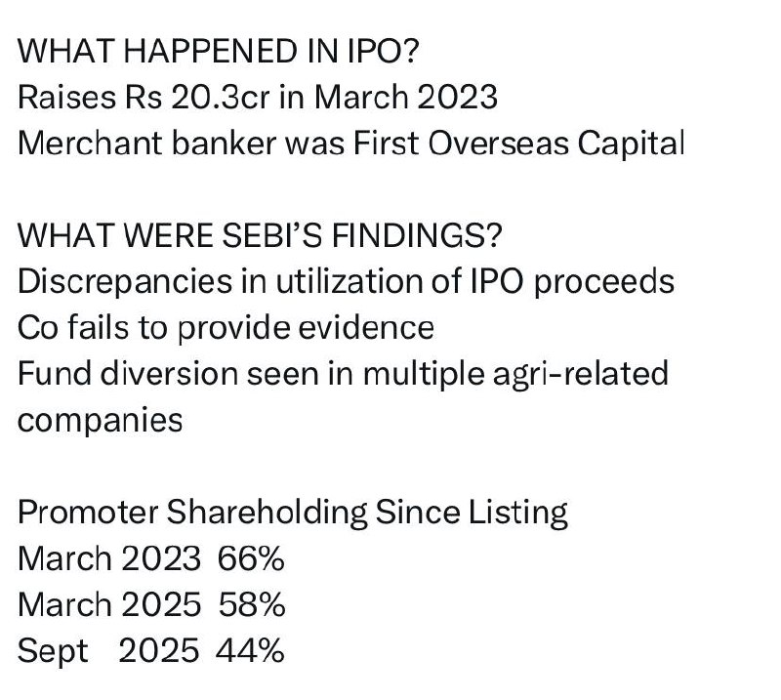Click the standalone word "companies"

pyautogui.click(x=101, y=419)
